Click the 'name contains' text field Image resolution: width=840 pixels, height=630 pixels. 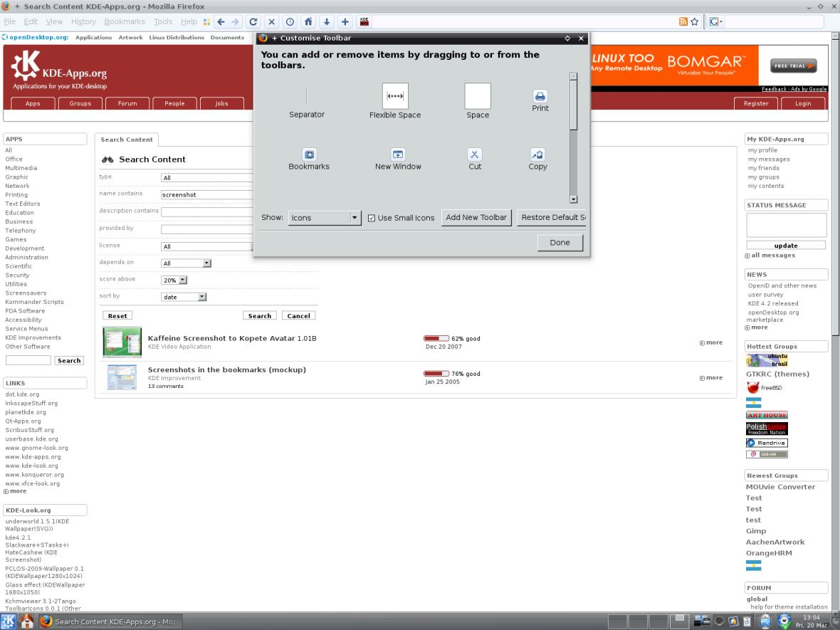(206, 194)
